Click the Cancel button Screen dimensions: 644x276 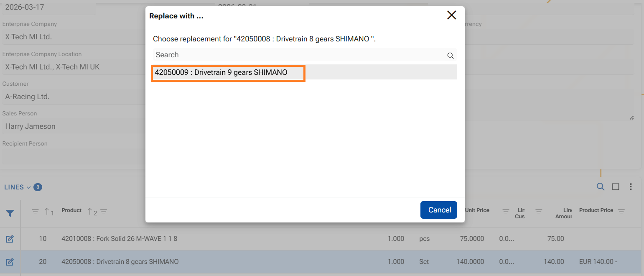coord(438,210)
